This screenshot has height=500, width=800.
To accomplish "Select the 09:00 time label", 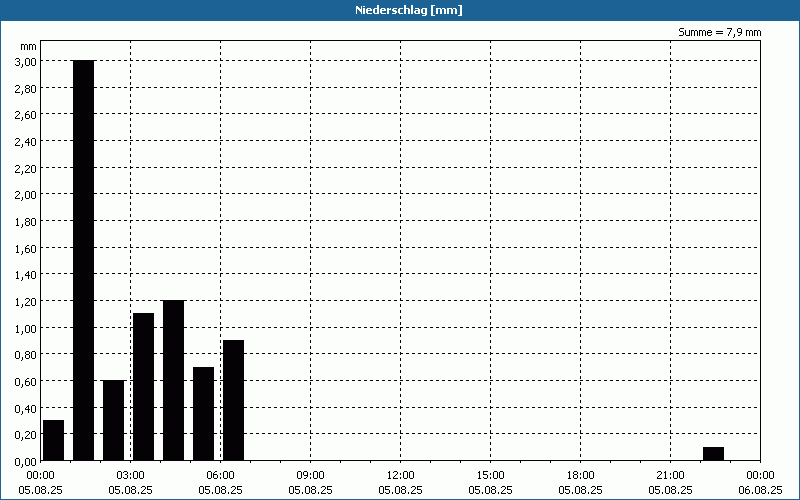I will coord(310,476).
